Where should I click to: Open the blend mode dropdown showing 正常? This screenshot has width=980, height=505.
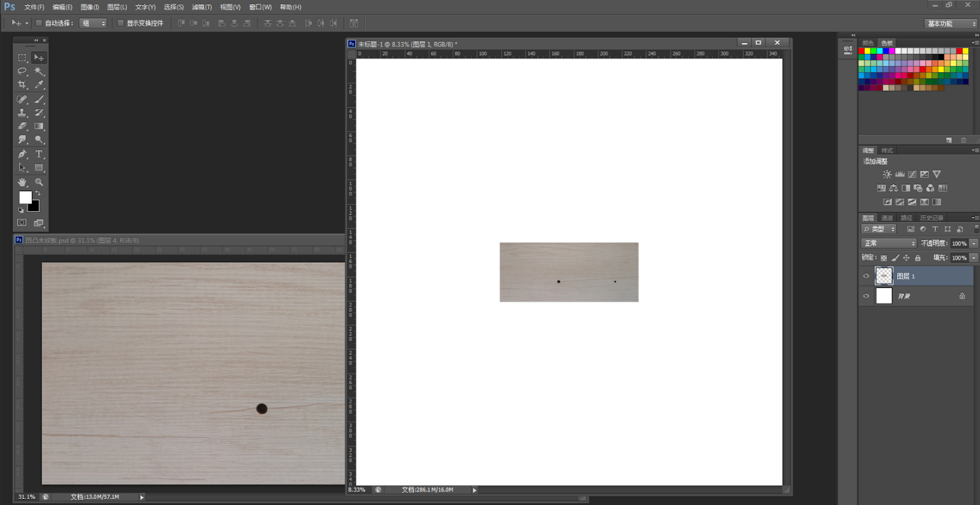[x=889, y=243]
